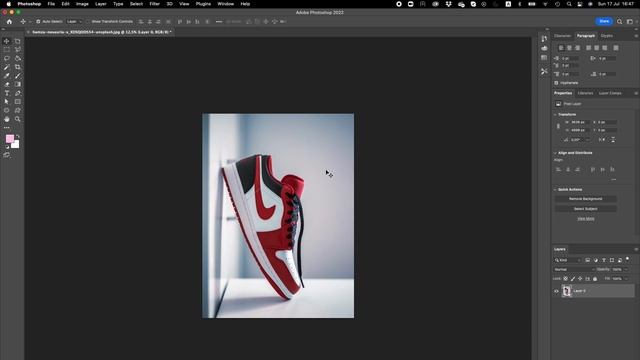This screenshot has height=360, width=640.
Task: Toggle lock position icon
Action: point(580,279)
